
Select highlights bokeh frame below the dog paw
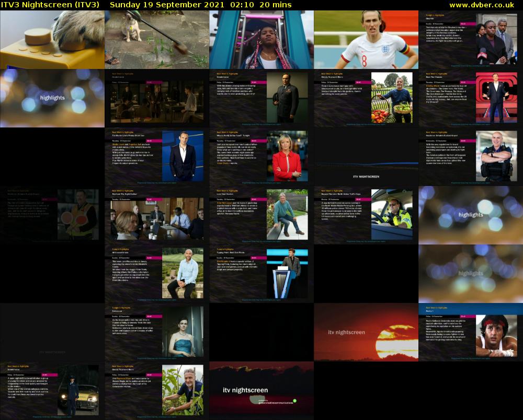tap(52, 98)
